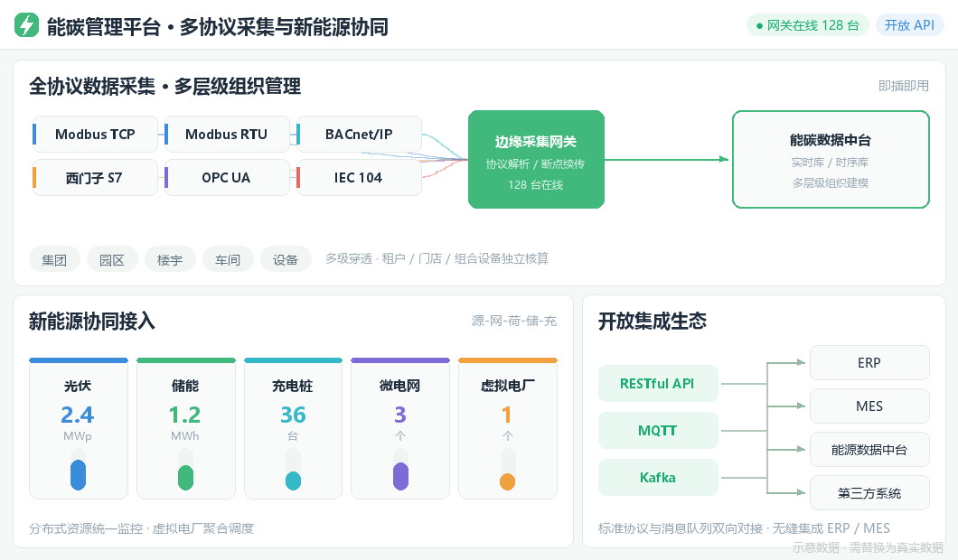Click the 能碳数据中台 outlined box

pos(831,159)
